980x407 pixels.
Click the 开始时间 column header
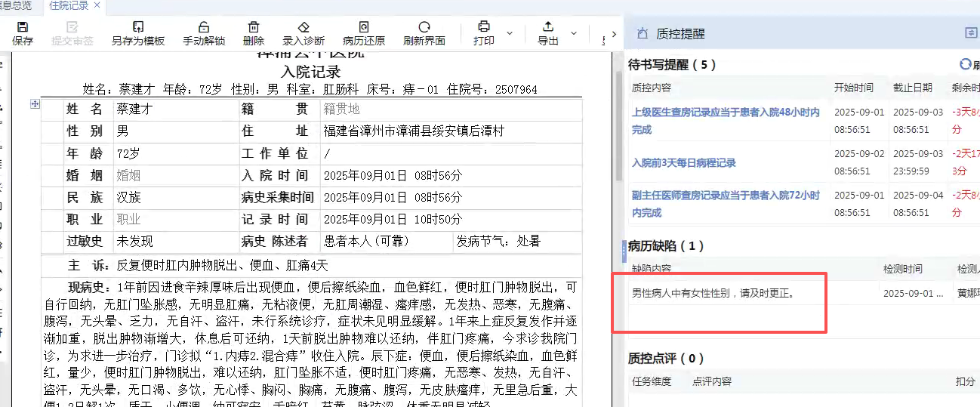click(x=854, y=88)
